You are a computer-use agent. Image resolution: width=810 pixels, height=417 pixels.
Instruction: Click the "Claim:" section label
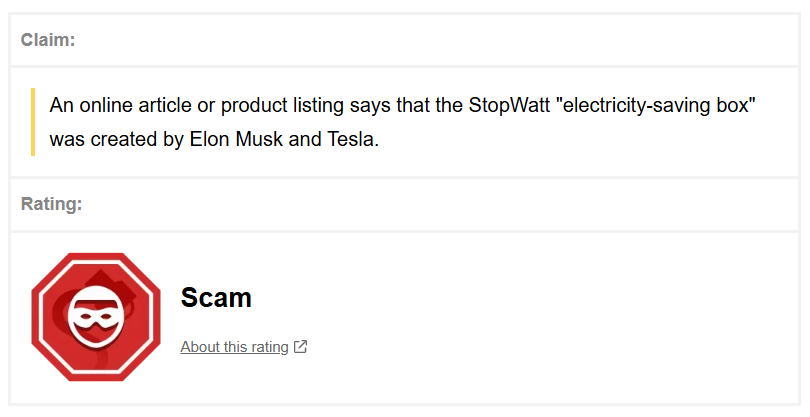[48, 40]
